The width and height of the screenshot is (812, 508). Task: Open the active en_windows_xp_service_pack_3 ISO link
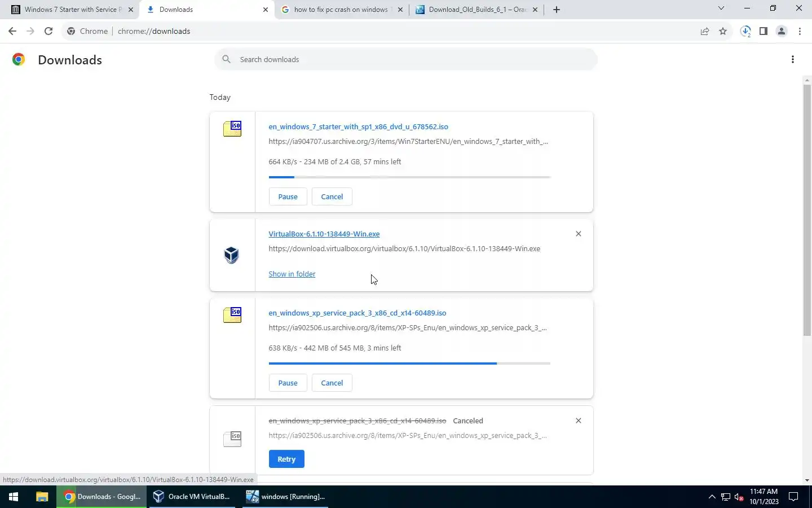pos(358,313)
